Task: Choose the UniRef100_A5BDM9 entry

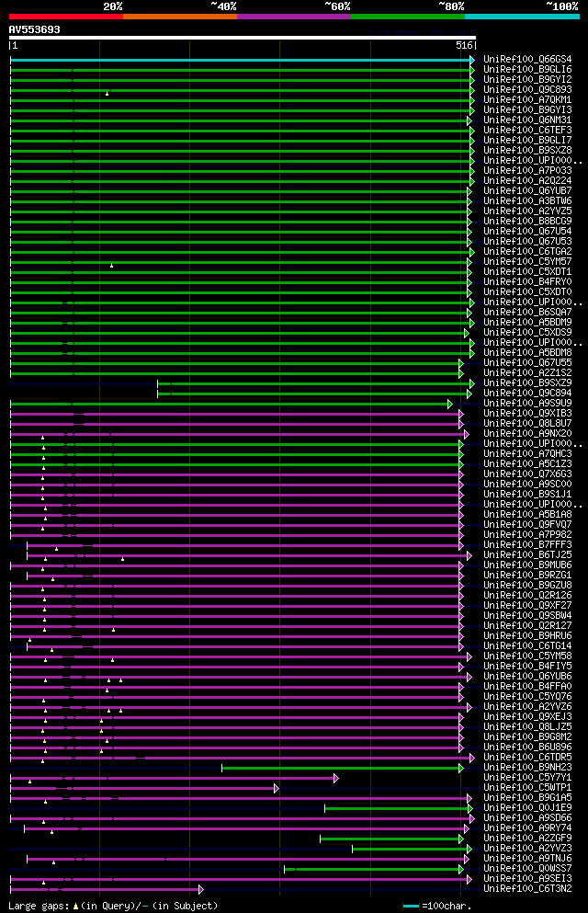Action: [527, 322]
